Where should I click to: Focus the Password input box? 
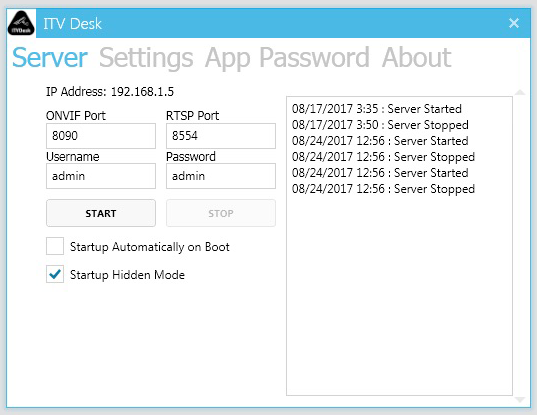(x=221, y=176)
